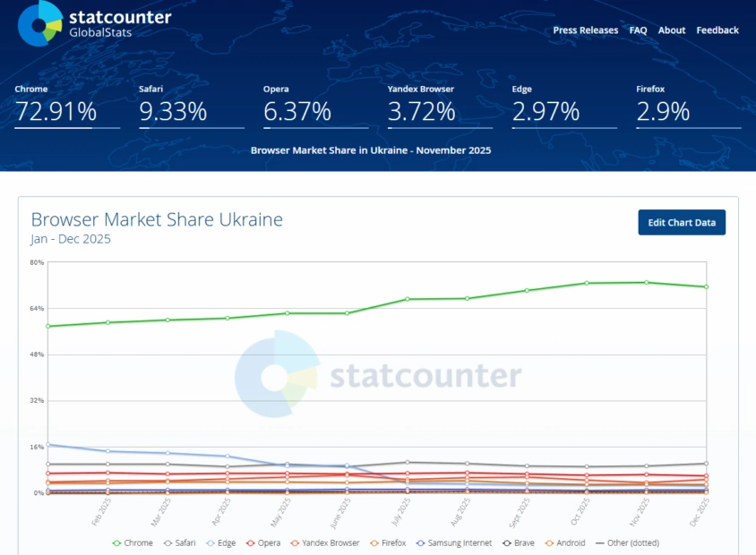Toggle Yandex Browser series in legend
The height and width of the screenshot is (555, 756).
click(x=325, y=543)
